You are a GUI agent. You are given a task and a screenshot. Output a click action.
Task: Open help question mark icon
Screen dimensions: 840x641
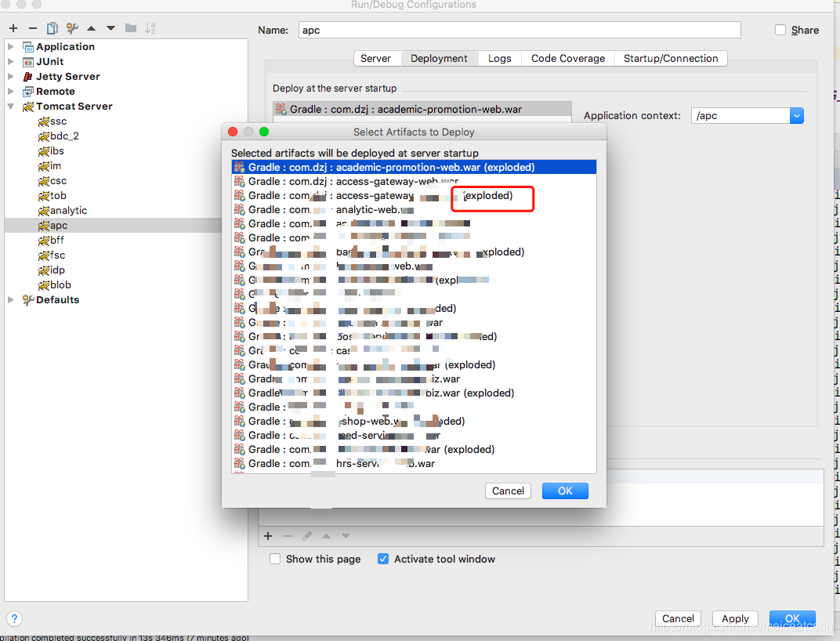(14, 618)
